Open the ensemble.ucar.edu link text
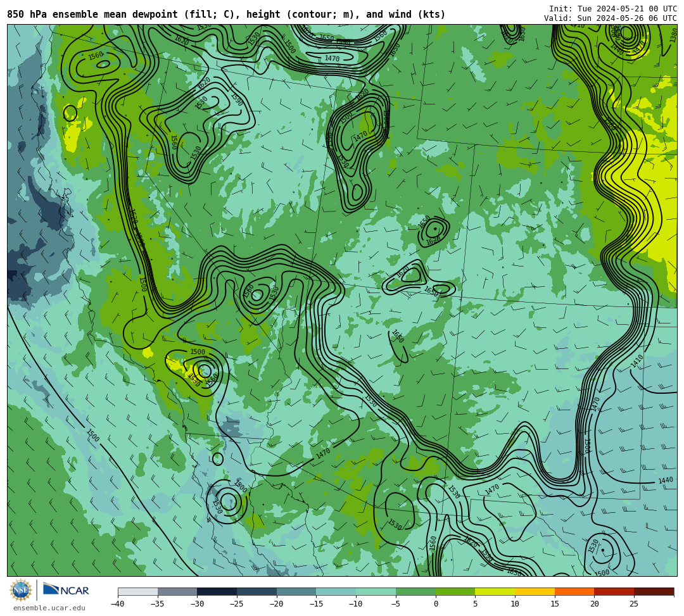The image size is (684, 616). (49, 608)
